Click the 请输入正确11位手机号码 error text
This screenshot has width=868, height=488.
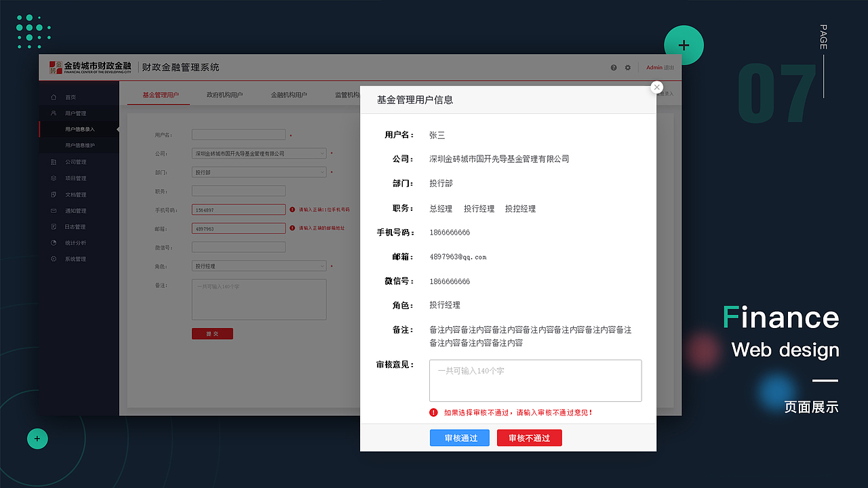pyautogui.click(x=324, y=210)
